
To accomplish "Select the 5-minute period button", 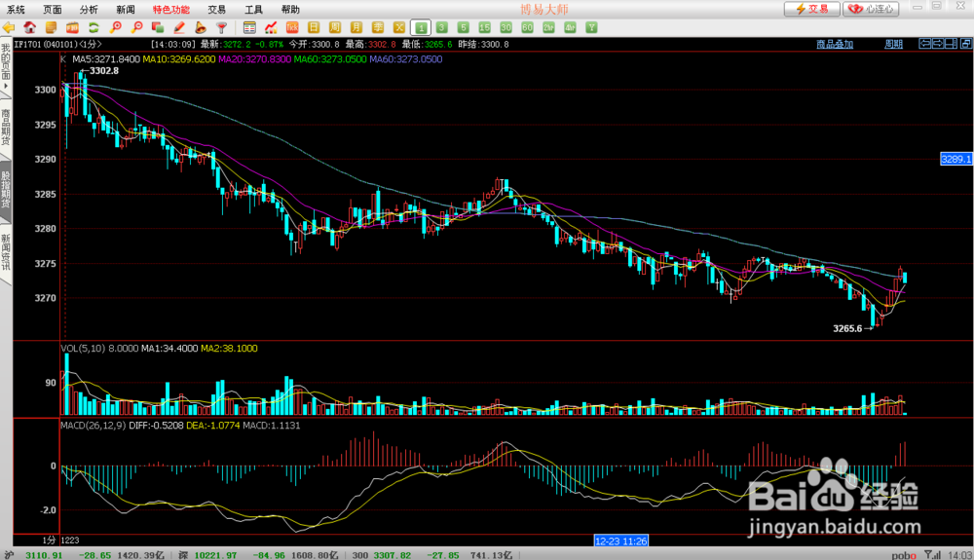I will [x=463, y=28].
